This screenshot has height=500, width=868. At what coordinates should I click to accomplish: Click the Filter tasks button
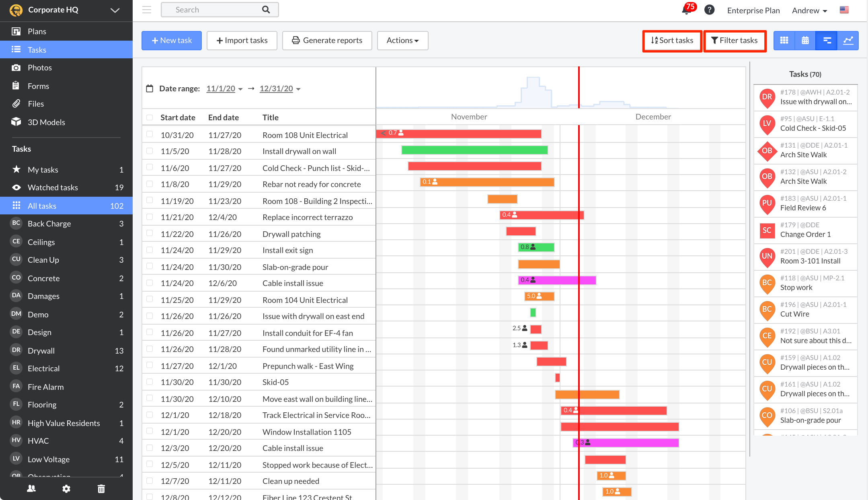[735, 40]
